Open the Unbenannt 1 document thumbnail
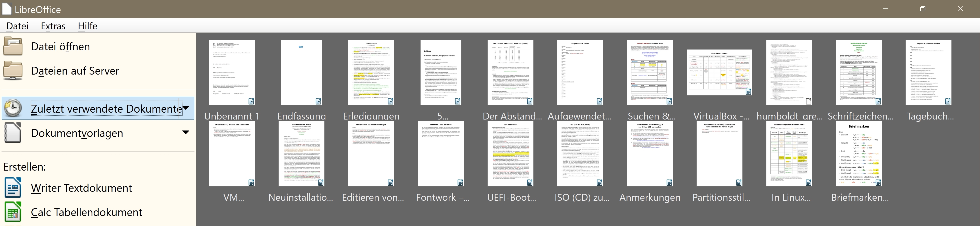Image resolution: width=980 pixels, height=226 pixels. pos(232,72)
